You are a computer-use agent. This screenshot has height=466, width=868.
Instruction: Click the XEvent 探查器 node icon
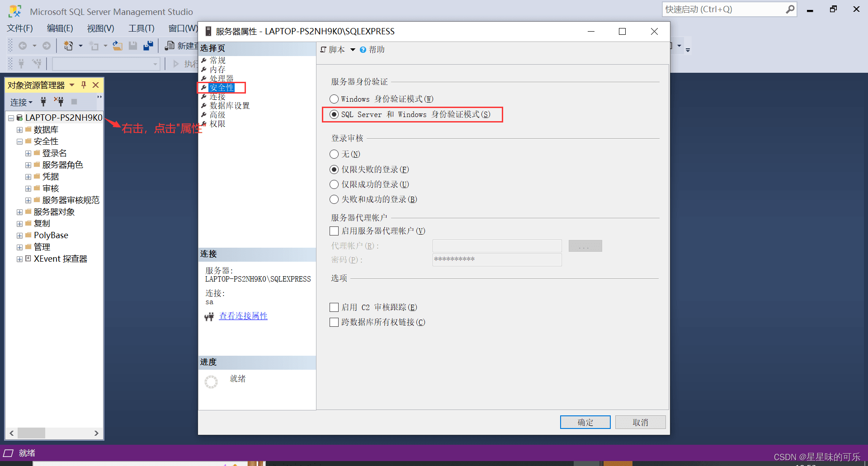pos(28,259)
